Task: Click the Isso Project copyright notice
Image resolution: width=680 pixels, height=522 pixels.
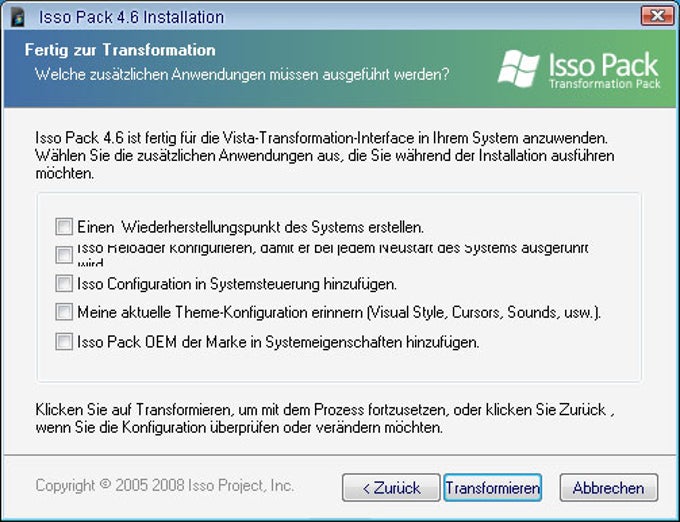Action: tap(165, 485)
